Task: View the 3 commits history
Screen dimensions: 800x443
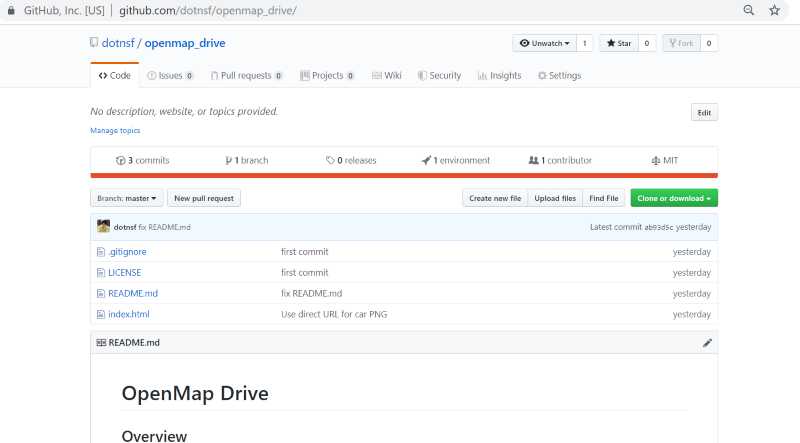Action: pos(143,160)
